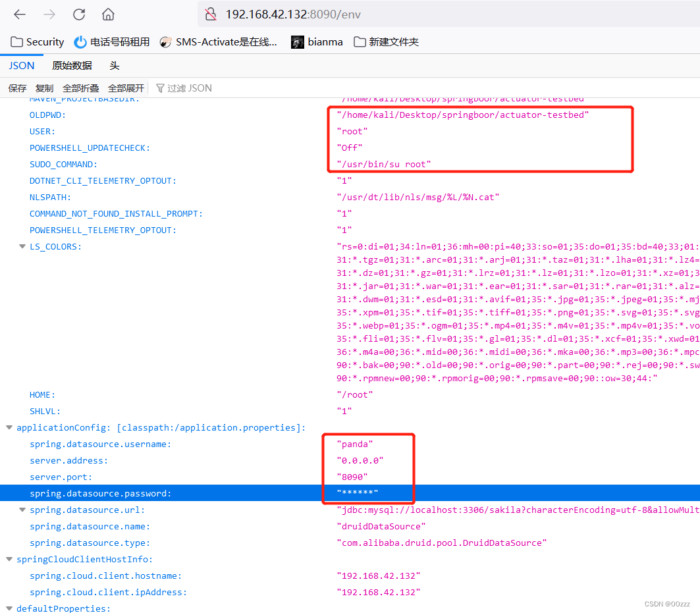Click the com.alibaba.druid.pool.DruidDataSource value
This screenshot has width=700, height=613.
[x=442, y=543]
